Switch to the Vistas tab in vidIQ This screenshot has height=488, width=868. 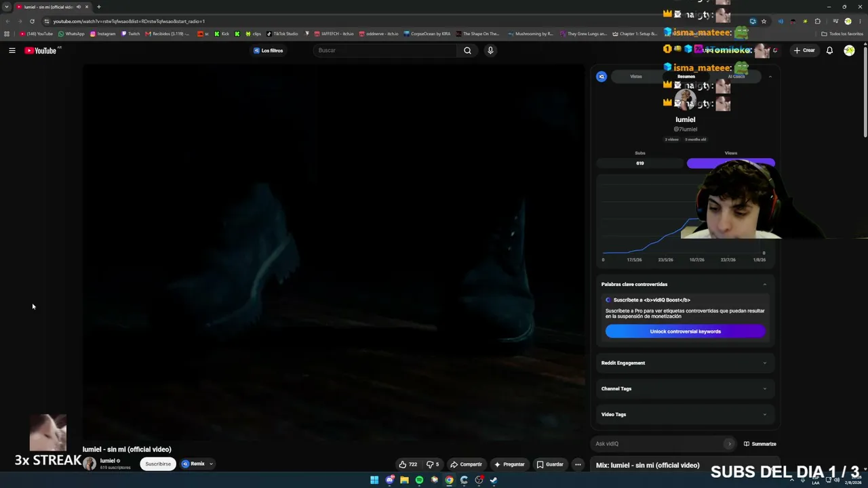pyautogui.click(x=636, y=77)
